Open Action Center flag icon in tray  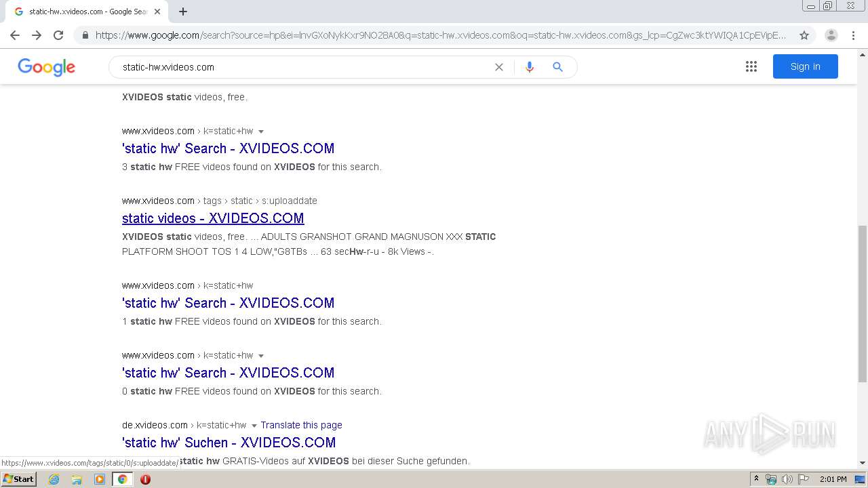point(803,479)
